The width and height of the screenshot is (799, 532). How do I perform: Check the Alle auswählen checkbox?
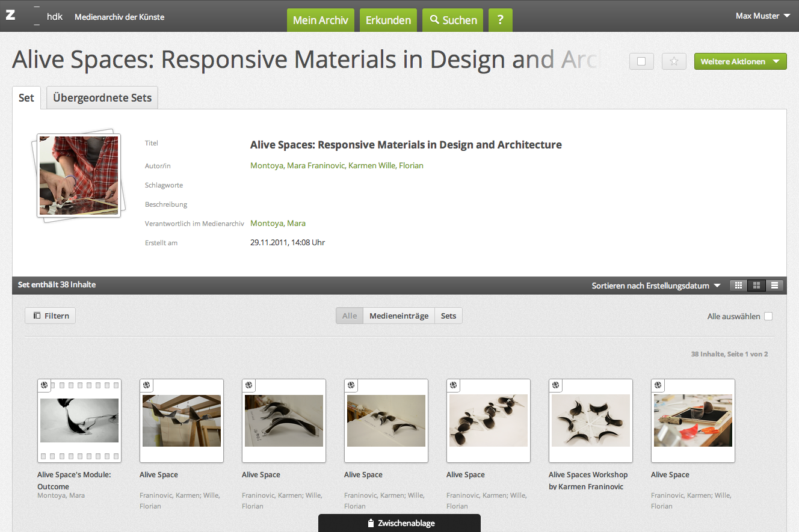768,316
